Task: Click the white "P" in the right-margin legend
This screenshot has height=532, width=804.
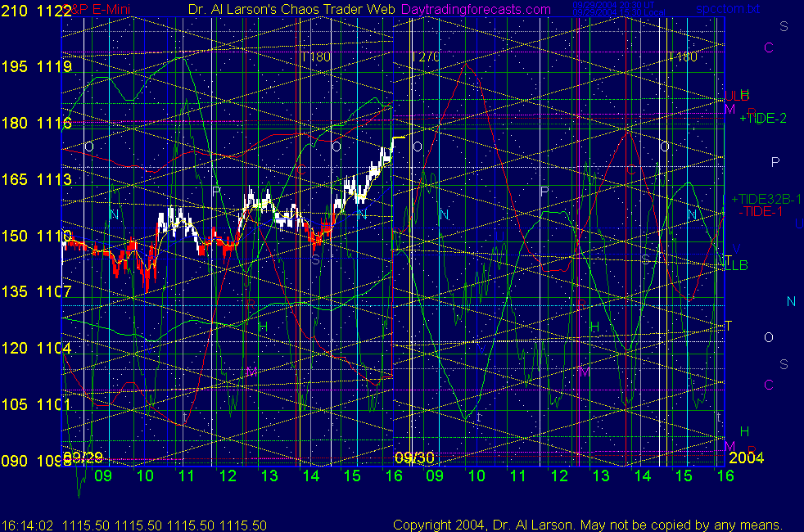Action: 775,162
